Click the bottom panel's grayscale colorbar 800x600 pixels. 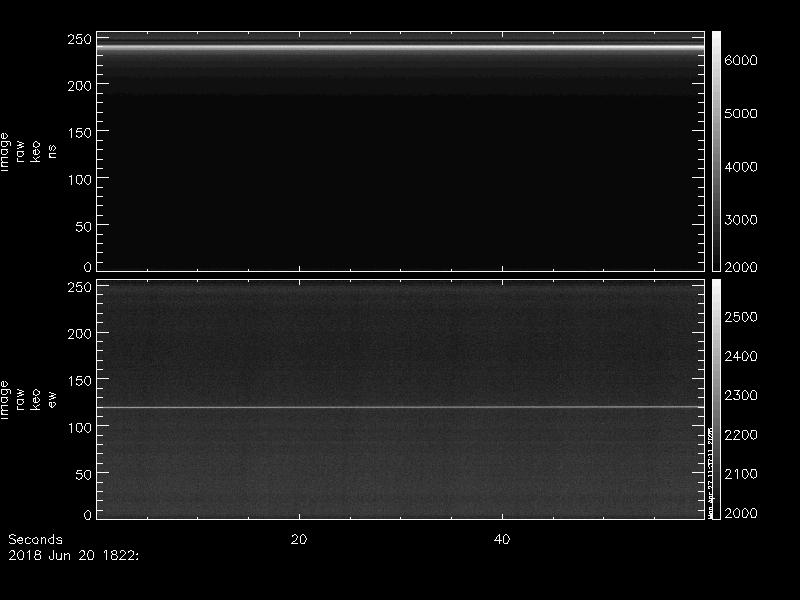[x=716, y=399]
